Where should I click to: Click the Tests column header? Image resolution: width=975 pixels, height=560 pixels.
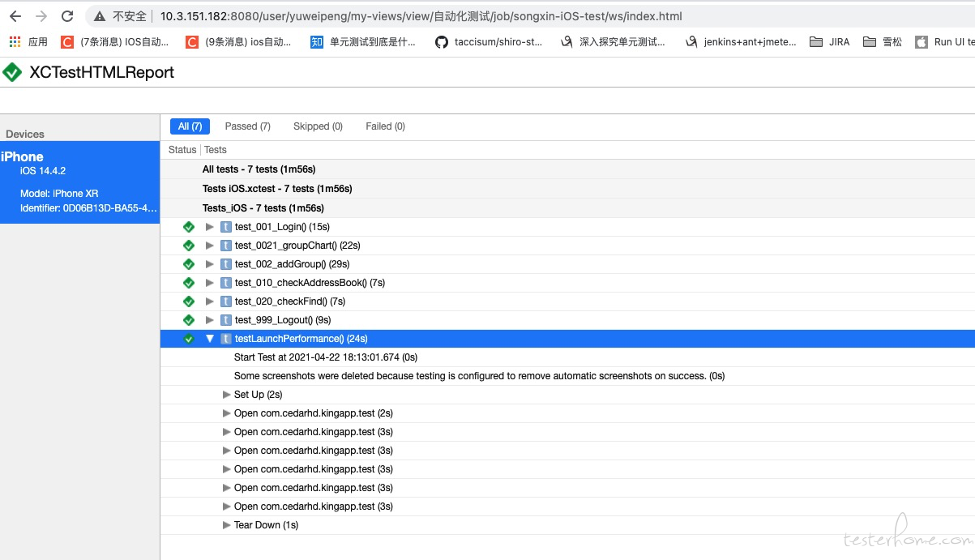tap(216, 150)
